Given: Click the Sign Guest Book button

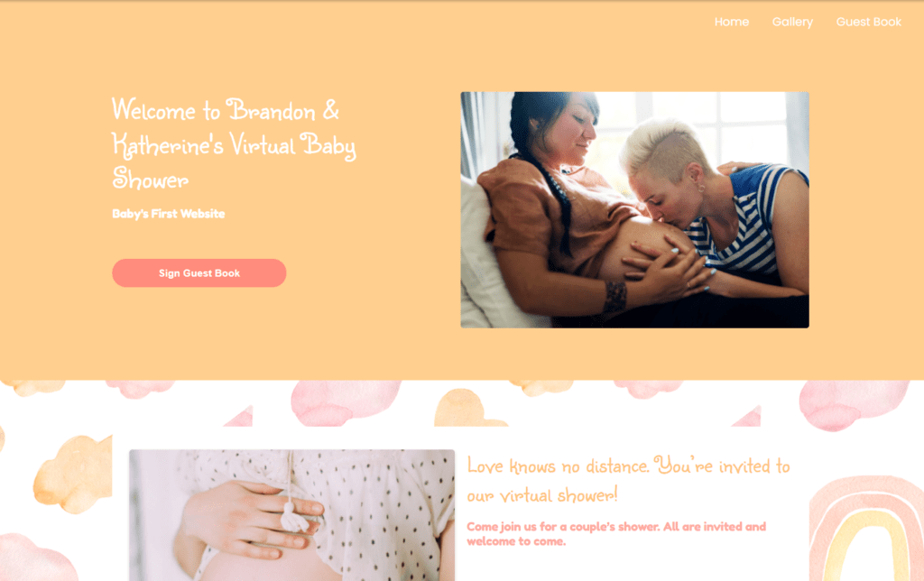Looking at the screenshot, I should pyautogui.click(x=199, y=272).
